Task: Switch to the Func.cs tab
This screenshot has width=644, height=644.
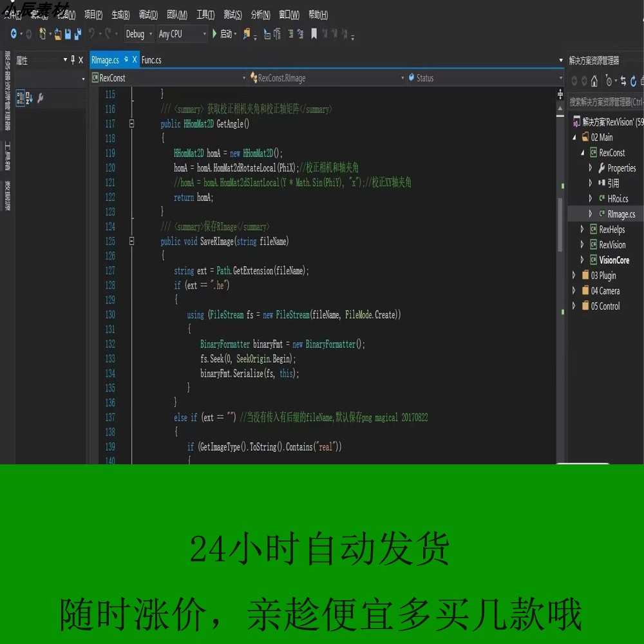Action: click(x=152, y=60)
